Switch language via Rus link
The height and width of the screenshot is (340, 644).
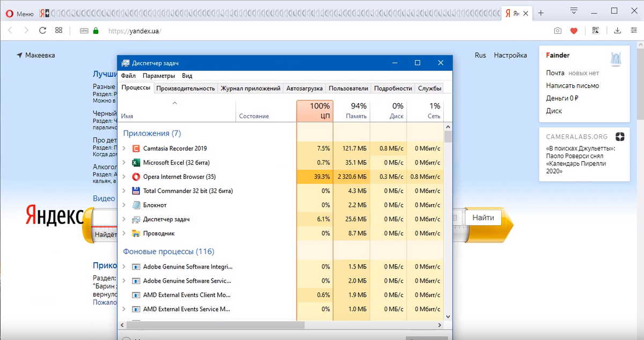click(x=480, y=55)
